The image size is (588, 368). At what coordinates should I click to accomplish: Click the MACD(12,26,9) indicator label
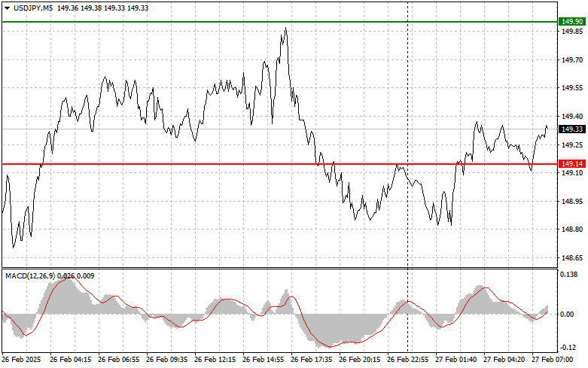point(36,275)
